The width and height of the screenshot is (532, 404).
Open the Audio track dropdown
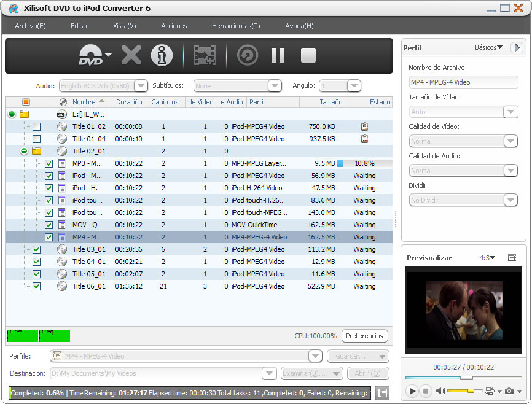(141, 86)
